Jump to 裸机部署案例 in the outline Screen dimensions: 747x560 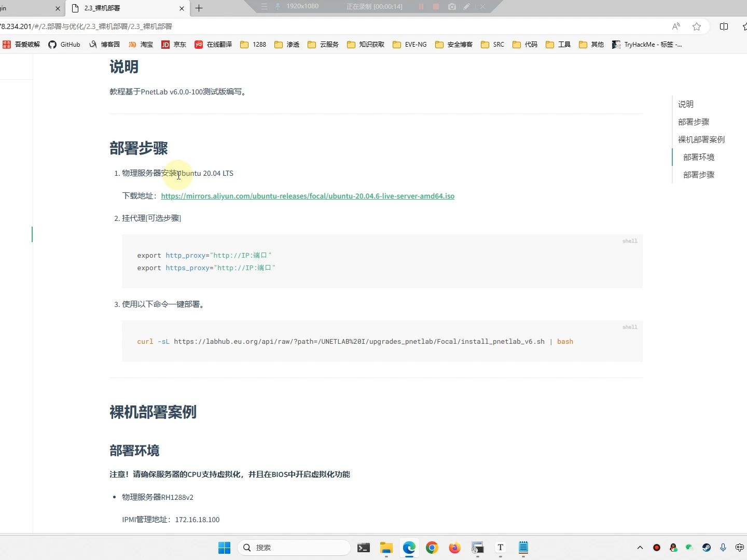tap(701, 139)
